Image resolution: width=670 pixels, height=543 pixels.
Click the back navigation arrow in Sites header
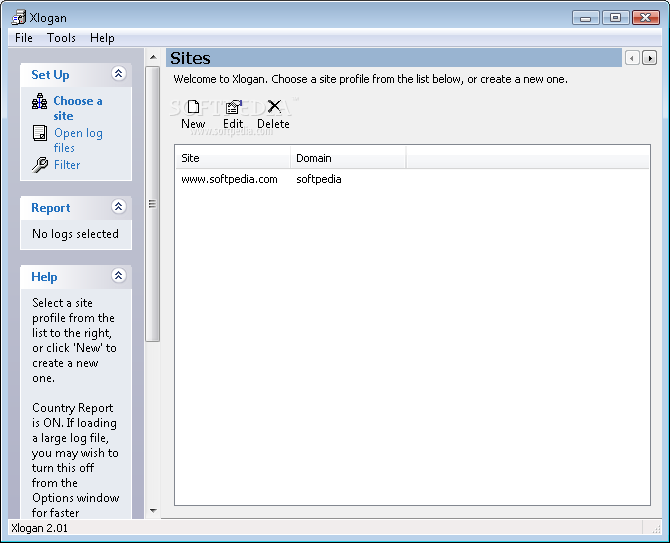[x=632, y=58]
